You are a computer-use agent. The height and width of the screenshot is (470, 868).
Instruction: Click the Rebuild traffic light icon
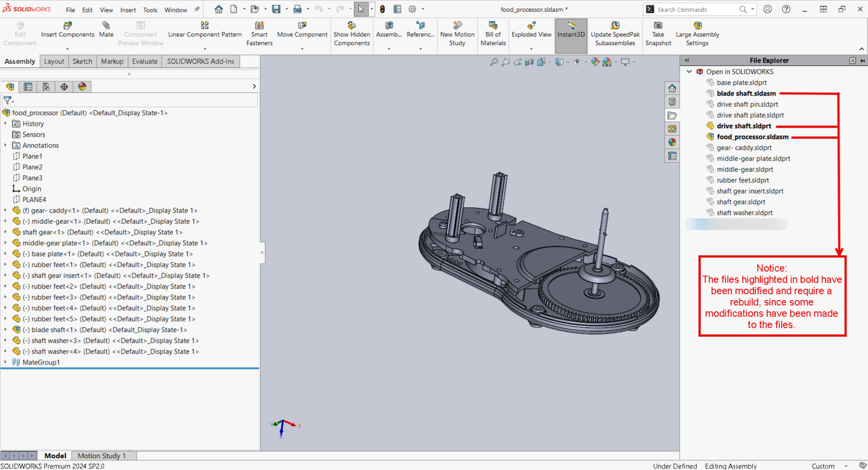383,10
